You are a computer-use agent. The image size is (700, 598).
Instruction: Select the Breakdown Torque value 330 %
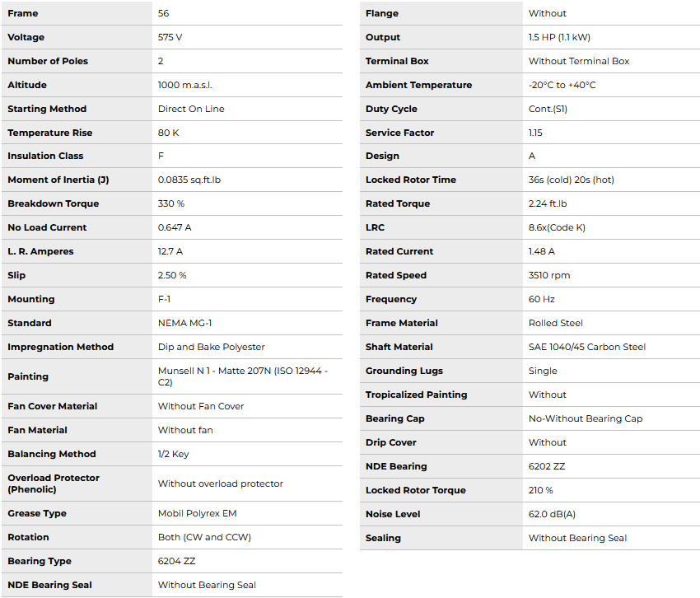pos(171,203)
